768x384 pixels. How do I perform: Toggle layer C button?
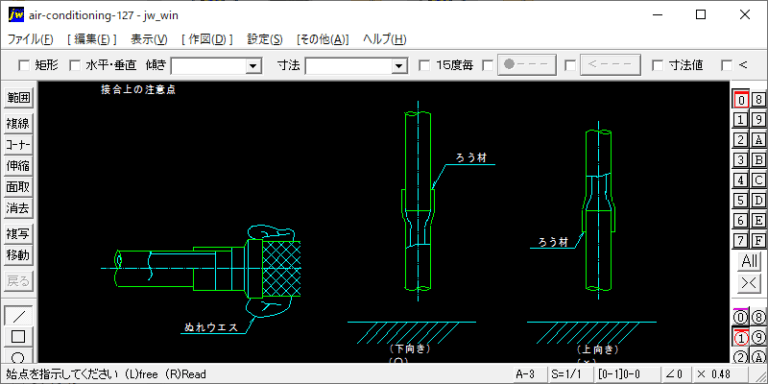click(x=758, y=180)
